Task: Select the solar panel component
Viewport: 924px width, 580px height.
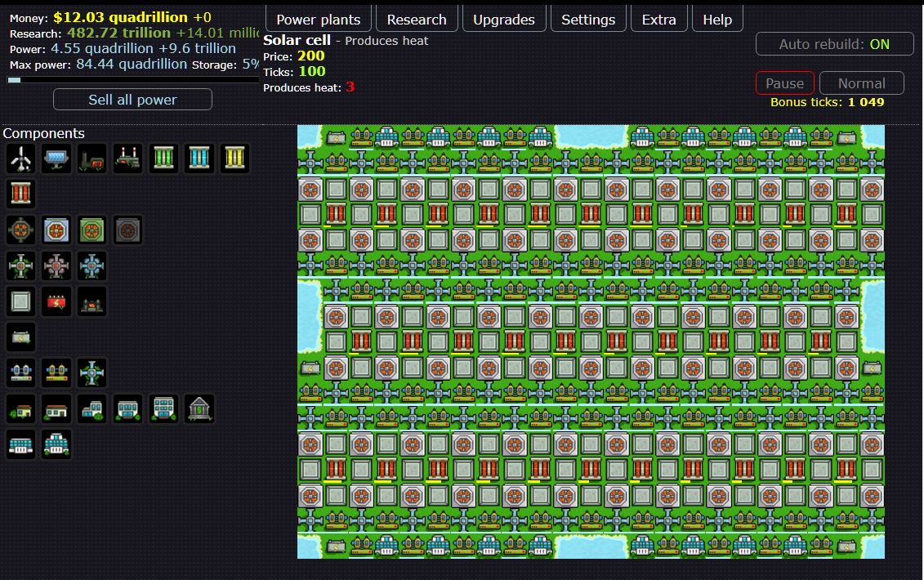Action: tap(56, 158)
